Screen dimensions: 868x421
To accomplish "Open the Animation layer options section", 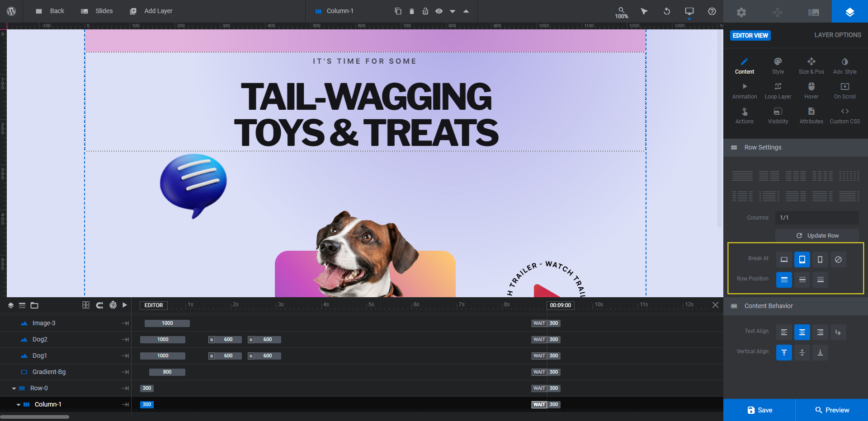I will click(x=745, y=91).
